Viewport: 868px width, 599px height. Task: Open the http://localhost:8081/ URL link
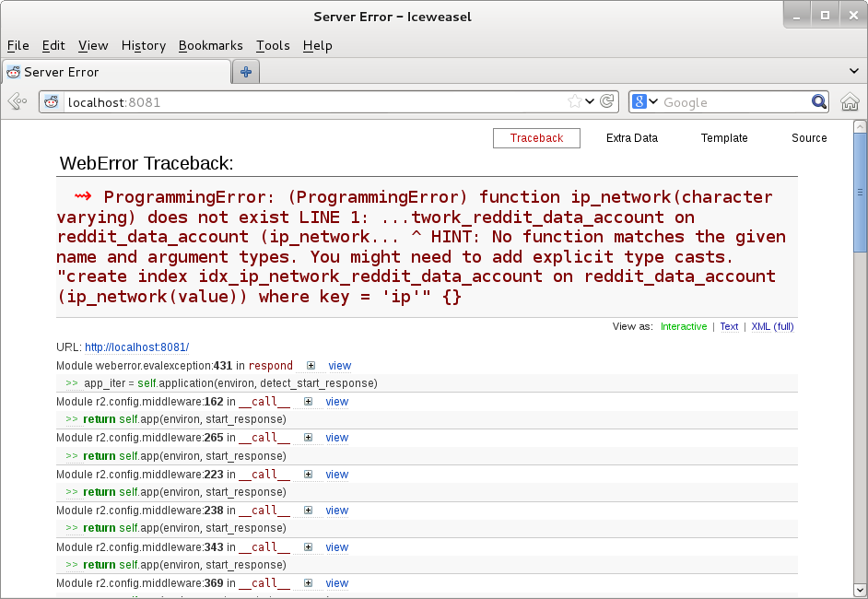[x=136, y=347]
